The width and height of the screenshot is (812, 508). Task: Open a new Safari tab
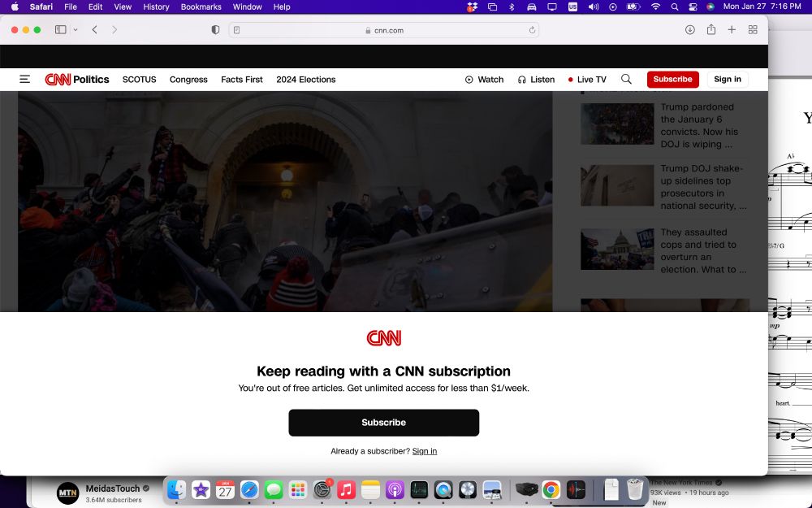732,29
